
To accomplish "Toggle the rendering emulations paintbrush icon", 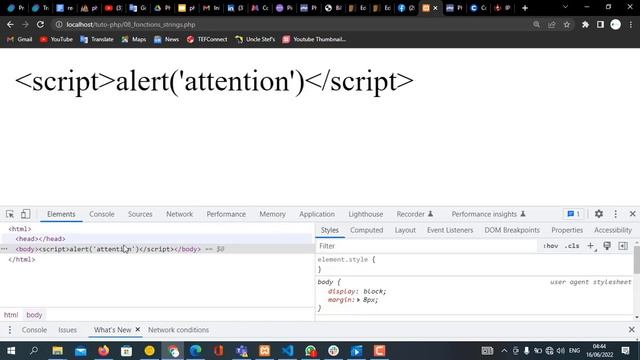I will click(x=607, y=246).
